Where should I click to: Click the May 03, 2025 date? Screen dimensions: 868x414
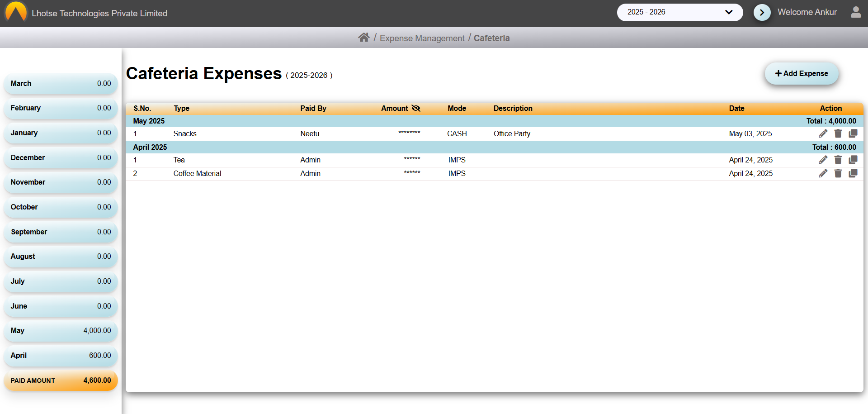pyautogui.click(x=750, y=134)
